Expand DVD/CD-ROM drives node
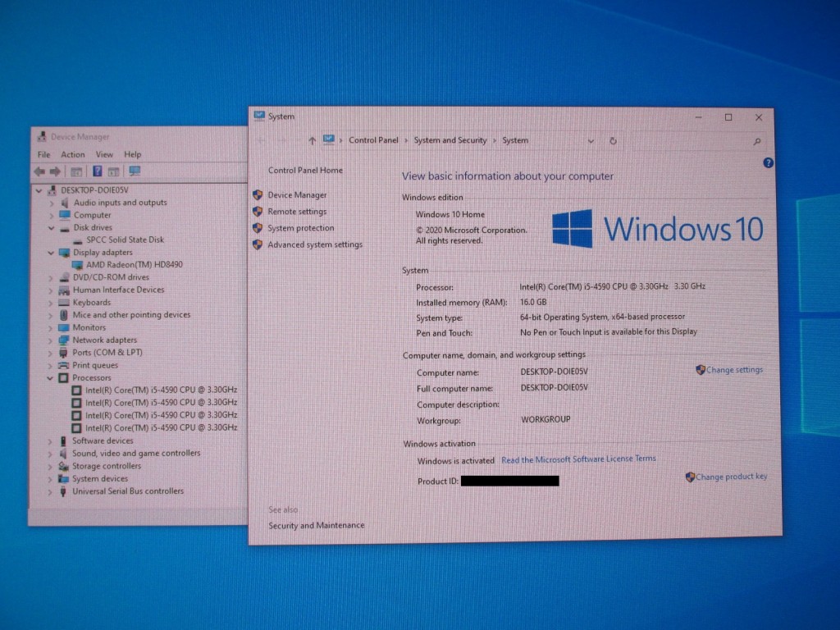The width and height of the screenshot is (840, 630). (x=51, y=277)
